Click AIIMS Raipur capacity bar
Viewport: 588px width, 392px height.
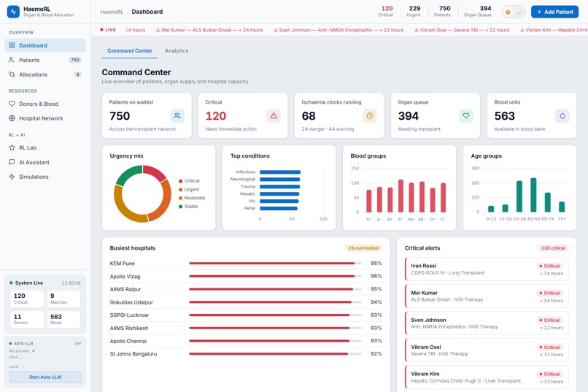275,289
